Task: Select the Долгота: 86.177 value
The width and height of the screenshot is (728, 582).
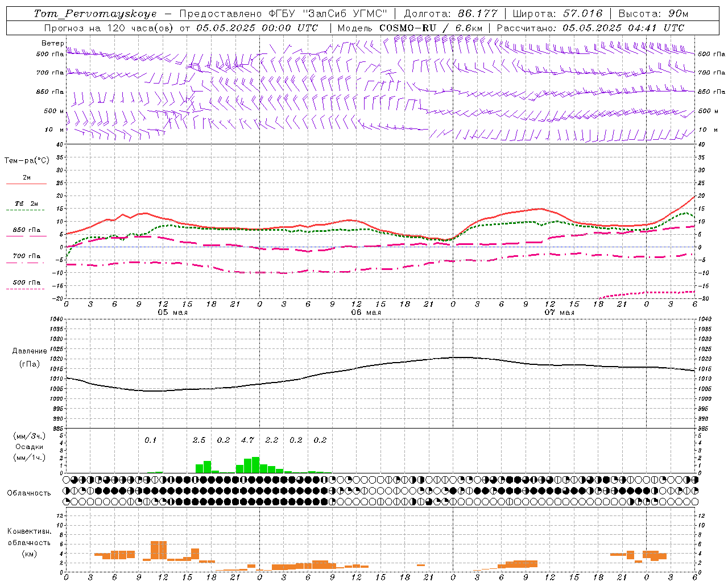Action: tap(450, 14)
